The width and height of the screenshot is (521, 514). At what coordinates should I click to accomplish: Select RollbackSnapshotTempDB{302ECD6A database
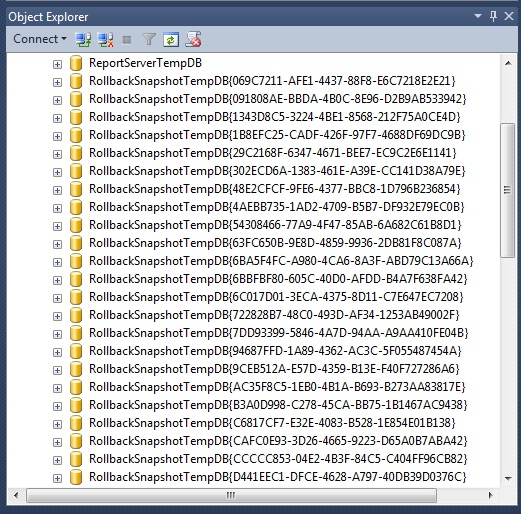[x=277, y=171]
